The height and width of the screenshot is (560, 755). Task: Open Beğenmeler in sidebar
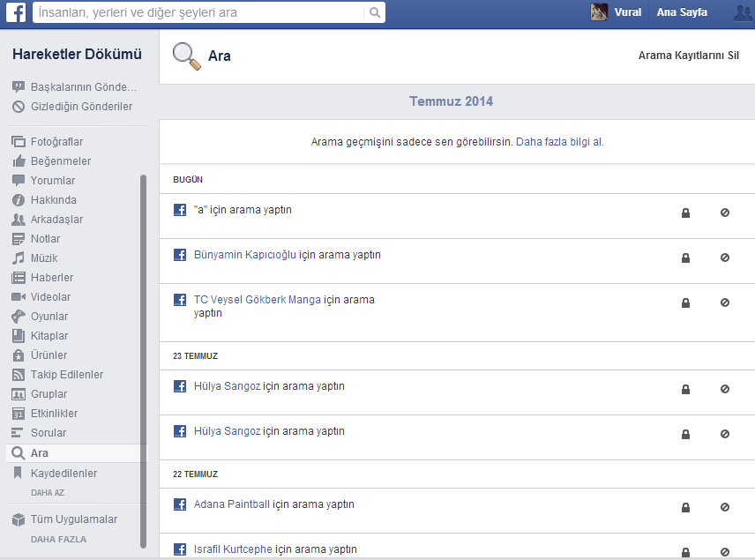[51, 161]
